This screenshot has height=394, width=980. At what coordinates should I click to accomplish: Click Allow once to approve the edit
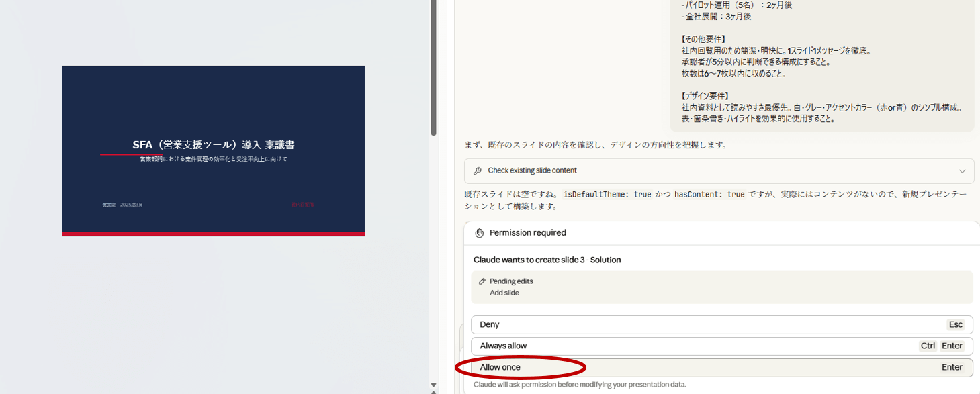[x=500, y=368]
